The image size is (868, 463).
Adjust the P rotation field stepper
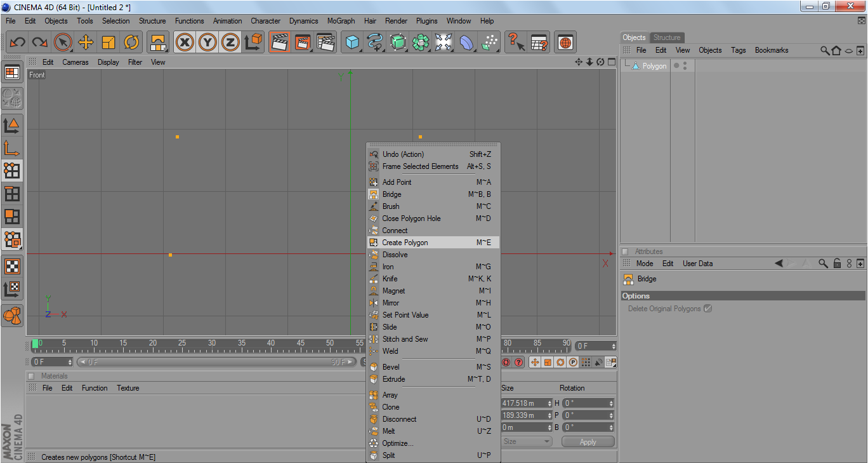611,415
